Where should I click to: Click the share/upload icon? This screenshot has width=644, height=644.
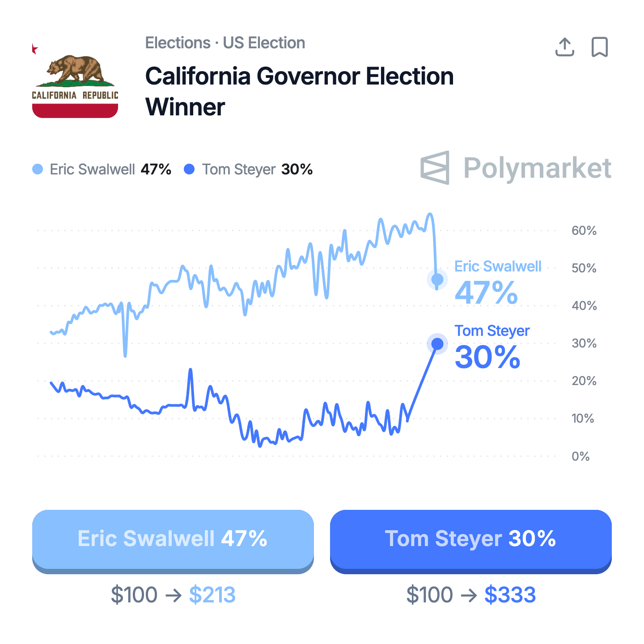coord(564,47)
